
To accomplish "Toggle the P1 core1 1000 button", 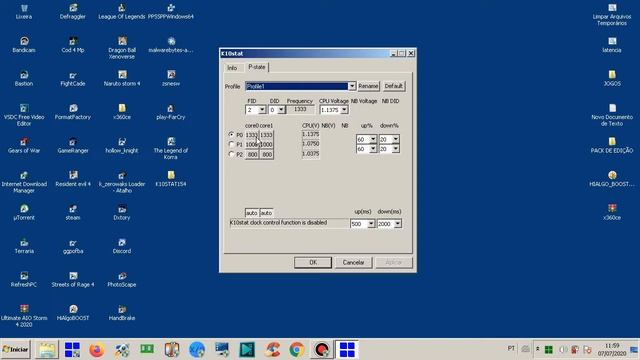I will [x=266, y=144].
